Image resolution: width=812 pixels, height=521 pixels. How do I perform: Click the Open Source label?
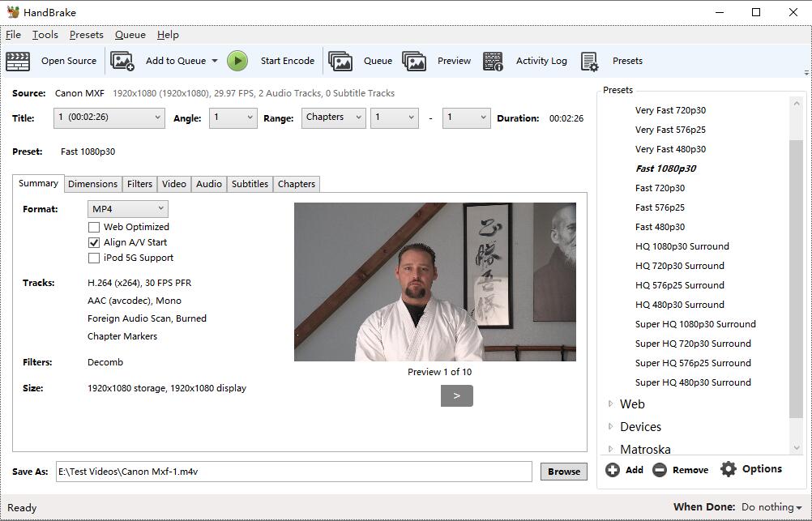tap(69, 61)
